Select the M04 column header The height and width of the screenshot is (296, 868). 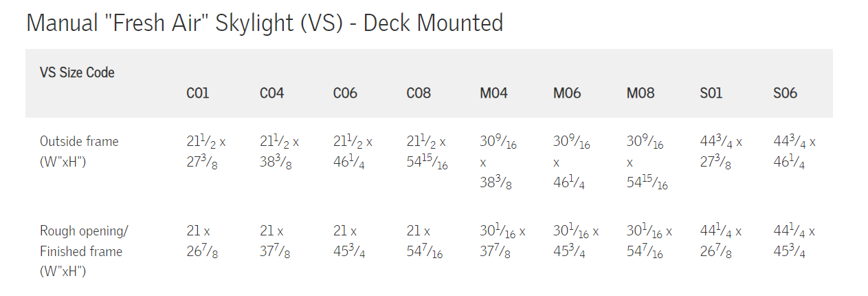(x=493, y=93)
